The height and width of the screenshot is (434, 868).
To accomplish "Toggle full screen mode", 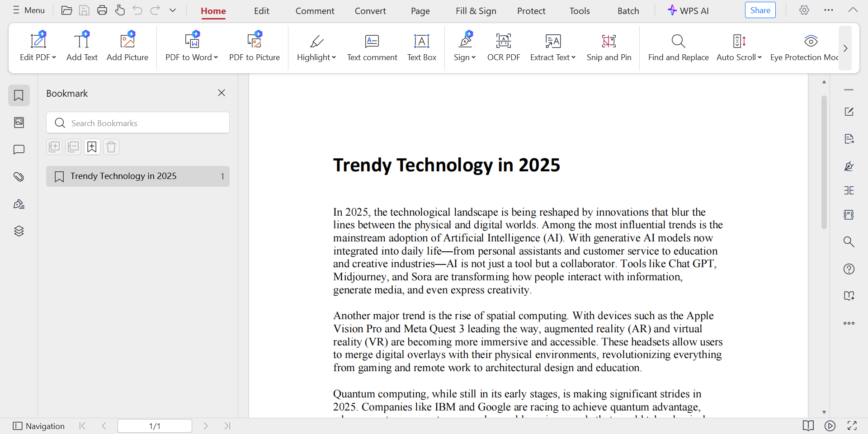I will pos(852,426).
